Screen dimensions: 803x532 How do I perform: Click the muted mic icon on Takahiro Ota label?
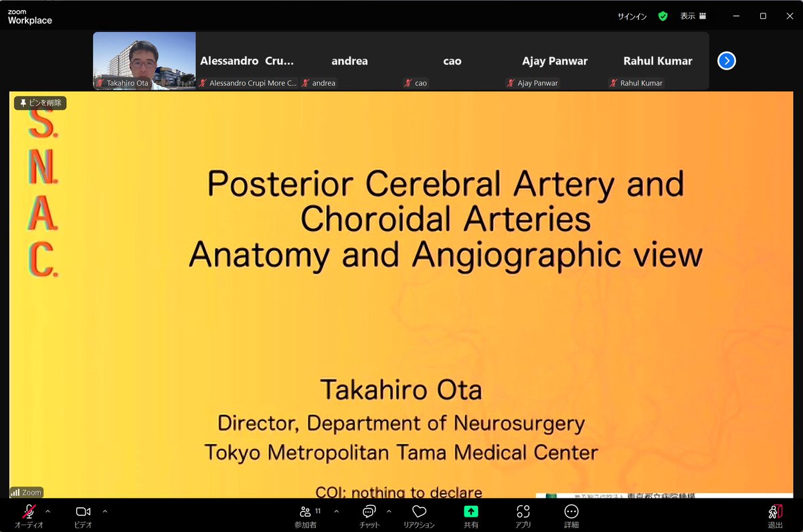pos(100,83)
